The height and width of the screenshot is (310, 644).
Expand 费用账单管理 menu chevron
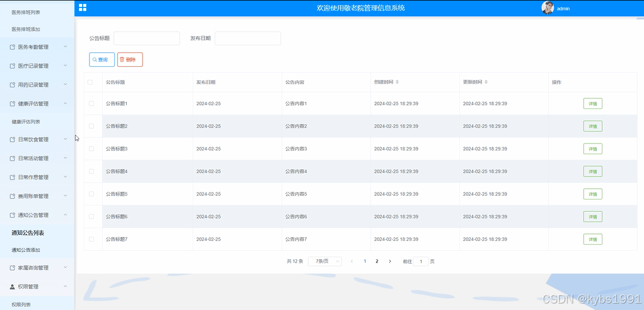65,196
